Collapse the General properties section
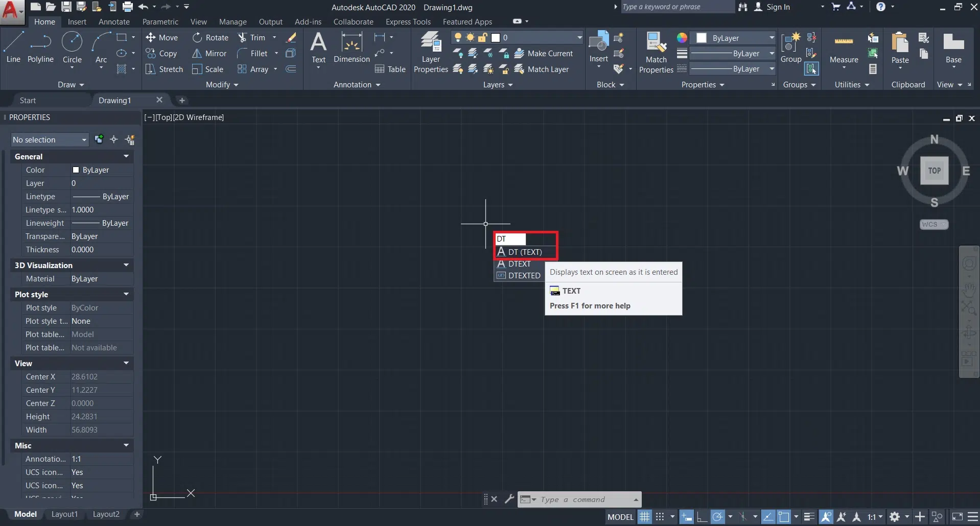This screenshot has width=980, height=526. (x=126, y=157)
